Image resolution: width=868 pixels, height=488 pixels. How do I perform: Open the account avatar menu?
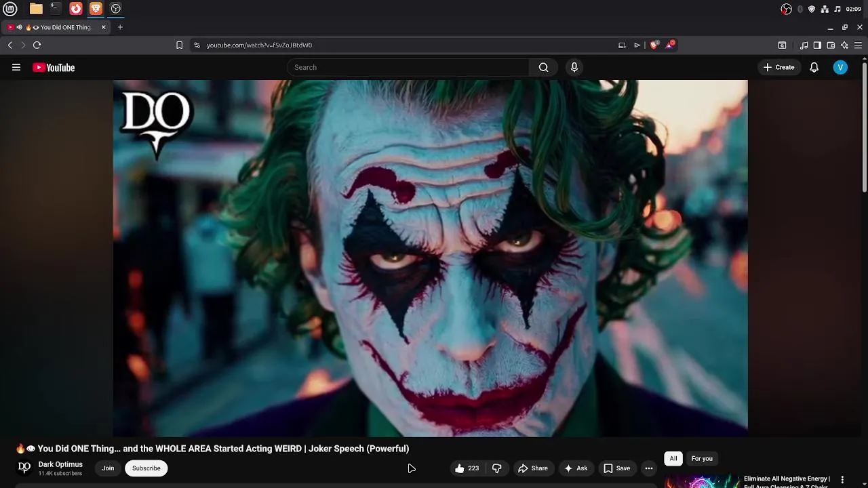840,67
